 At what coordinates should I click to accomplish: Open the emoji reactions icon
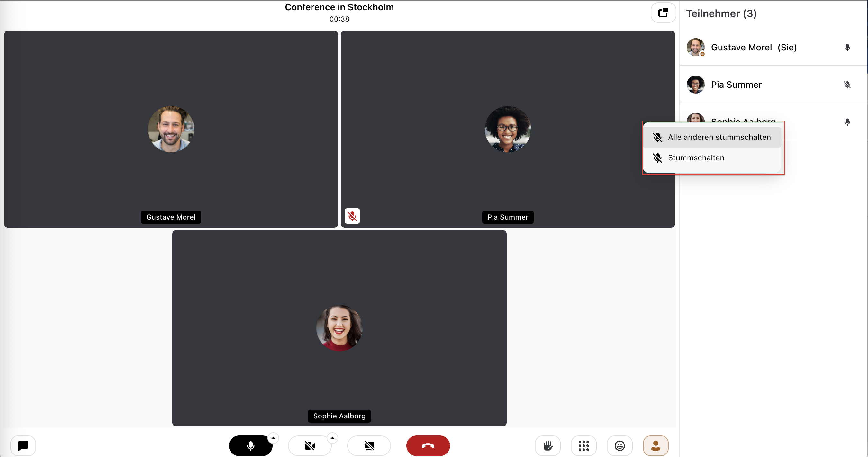tap(620, 445)
